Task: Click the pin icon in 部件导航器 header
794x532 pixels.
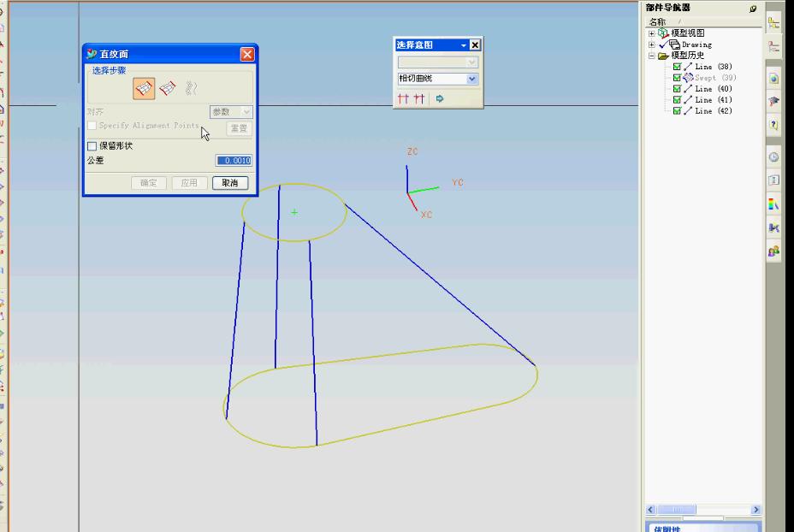Action: tap(753, 9)
